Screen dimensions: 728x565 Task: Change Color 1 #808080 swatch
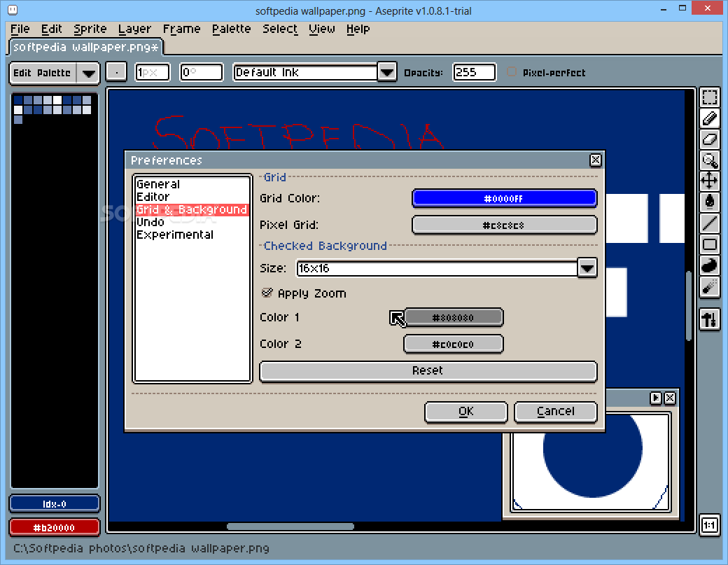click(x=454, y=318)
